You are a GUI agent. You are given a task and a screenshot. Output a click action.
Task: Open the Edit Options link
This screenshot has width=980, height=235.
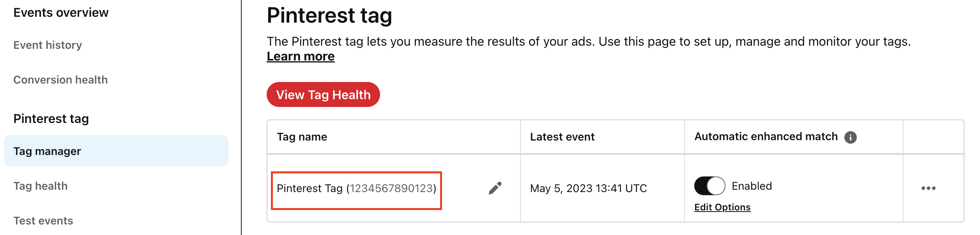(722, 207)
